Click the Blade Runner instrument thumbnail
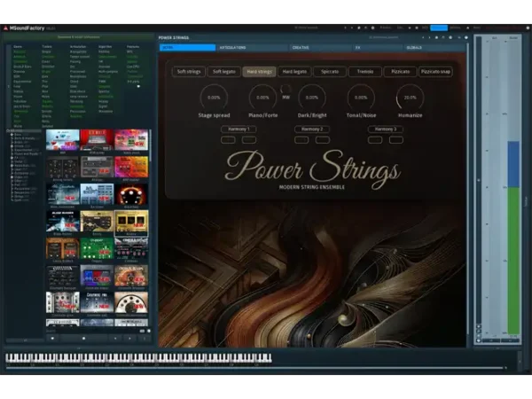 [63, 221]
